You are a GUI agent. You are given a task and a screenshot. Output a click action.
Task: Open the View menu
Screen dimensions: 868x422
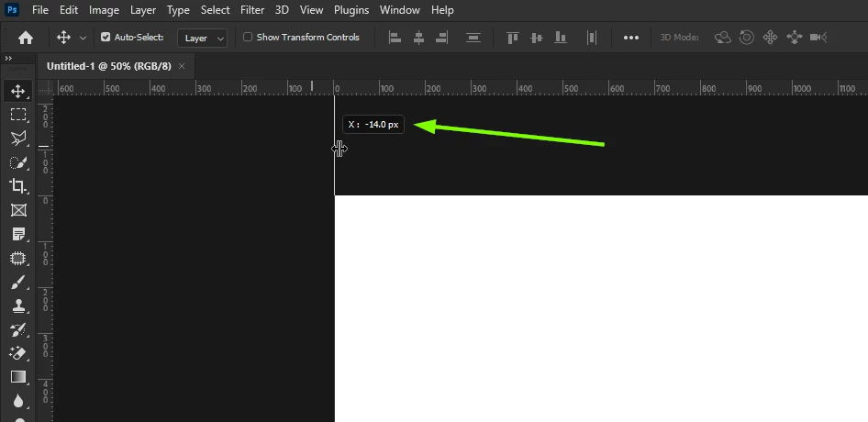[x=312, y=10]
